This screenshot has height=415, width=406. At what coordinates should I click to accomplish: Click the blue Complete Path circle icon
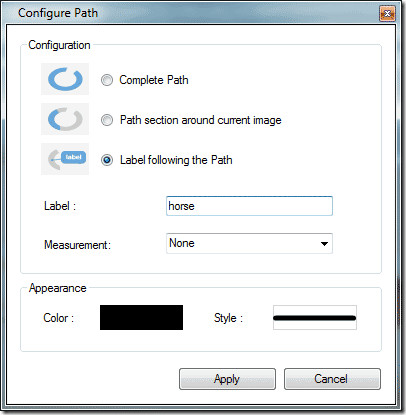(65, 79)
